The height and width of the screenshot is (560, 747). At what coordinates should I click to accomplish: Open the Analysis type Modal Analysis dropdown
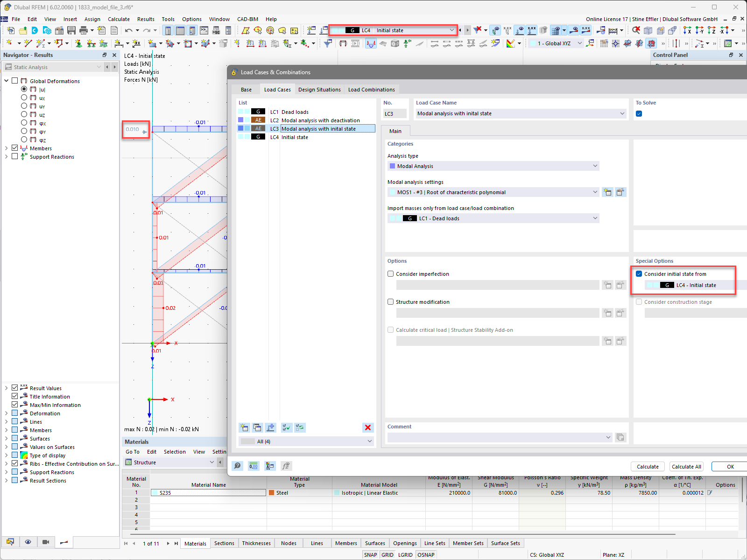click(595, 166)
